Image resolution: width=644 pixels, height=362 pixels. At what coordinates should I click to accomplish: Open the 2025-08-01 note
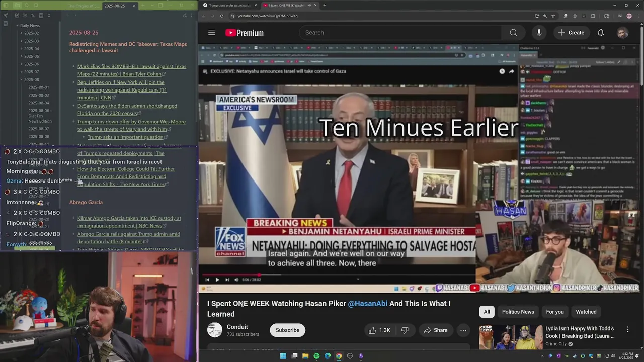[x=39, y=87]
